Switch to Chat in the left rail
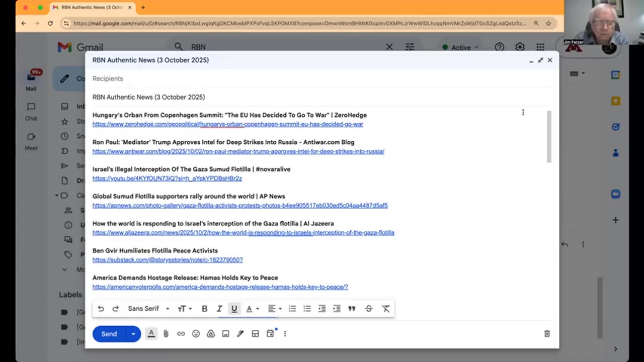This screenshot has height=362, width=644. click(31, 112)
